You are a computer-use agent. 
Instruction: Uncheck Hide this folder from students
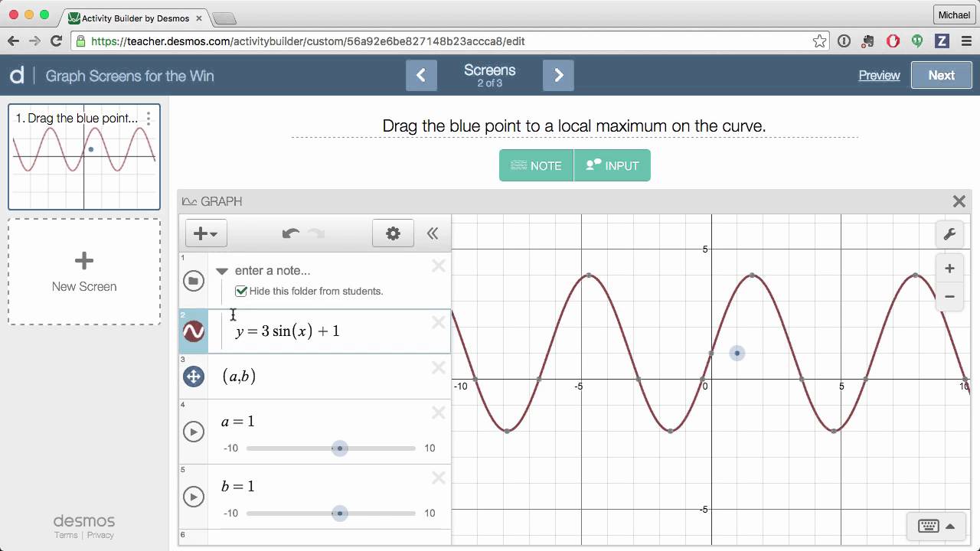[241, 291]
